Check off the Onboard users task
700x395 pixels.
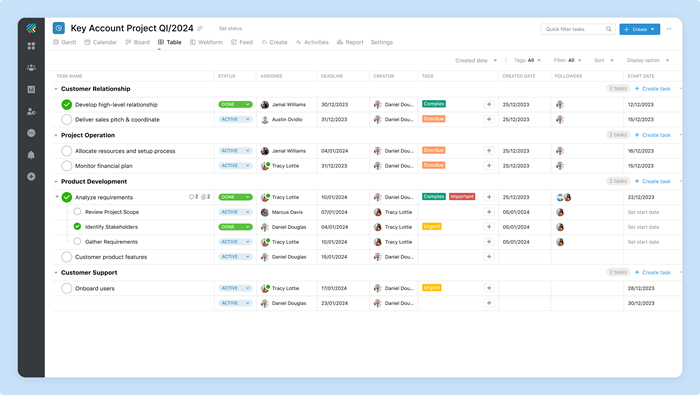click(x=67, y=288)
